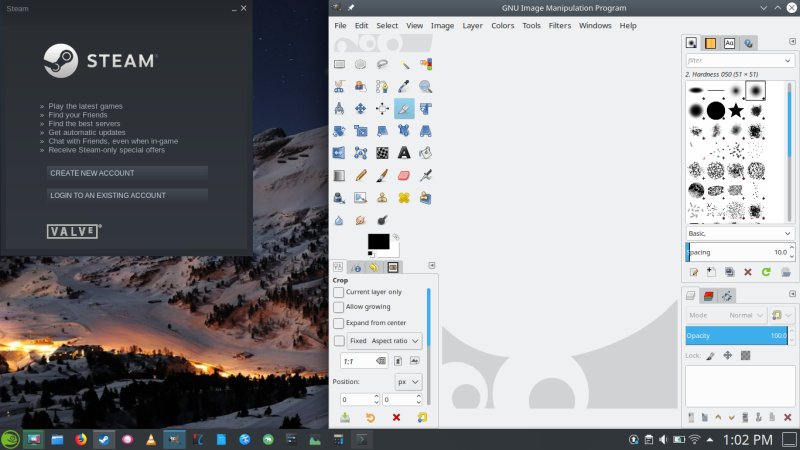Enable Current layer only checkbox
This screenshot has width=800, height=450.
339,292
